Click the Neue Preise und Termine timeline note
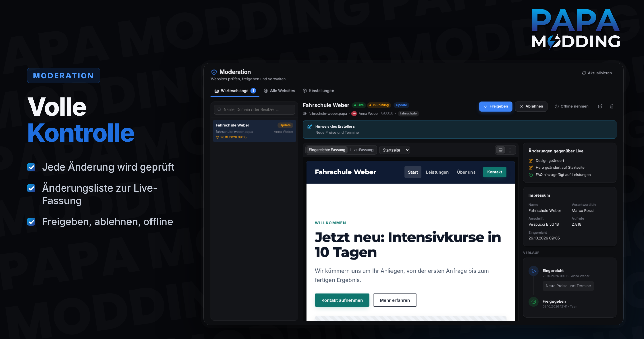 tap(568, 286)
